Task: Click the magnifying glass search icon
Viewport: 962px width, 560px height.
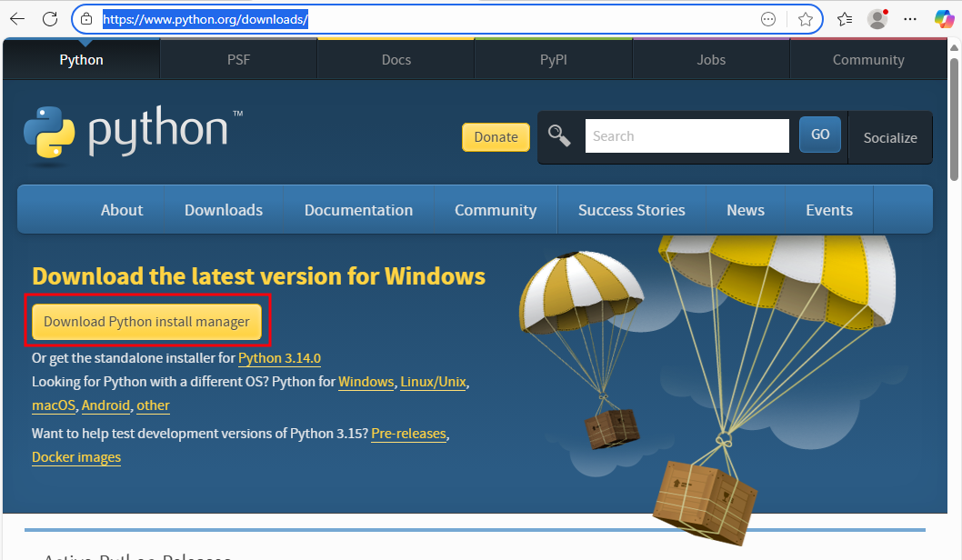Action: pos(558,136)
